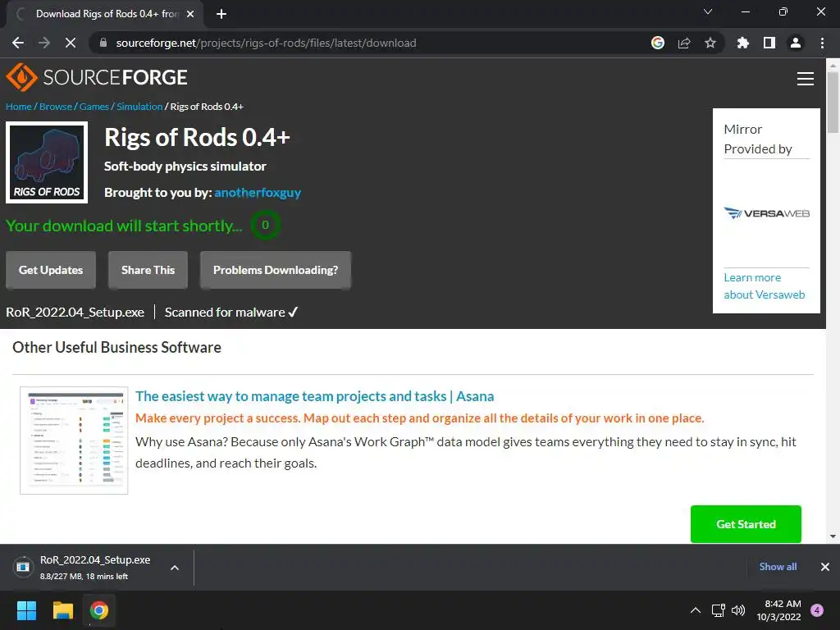Share this page icon
This screenshot has width=840, height=630.
coord(684,43)
